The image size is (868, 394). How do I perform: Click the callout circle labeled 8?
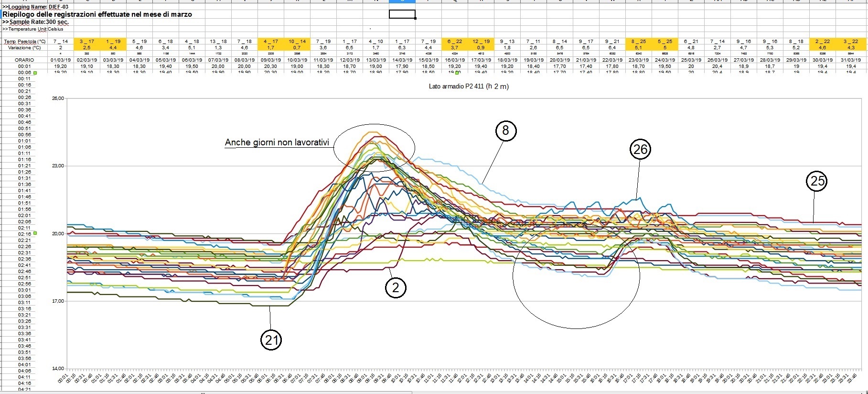505,131
